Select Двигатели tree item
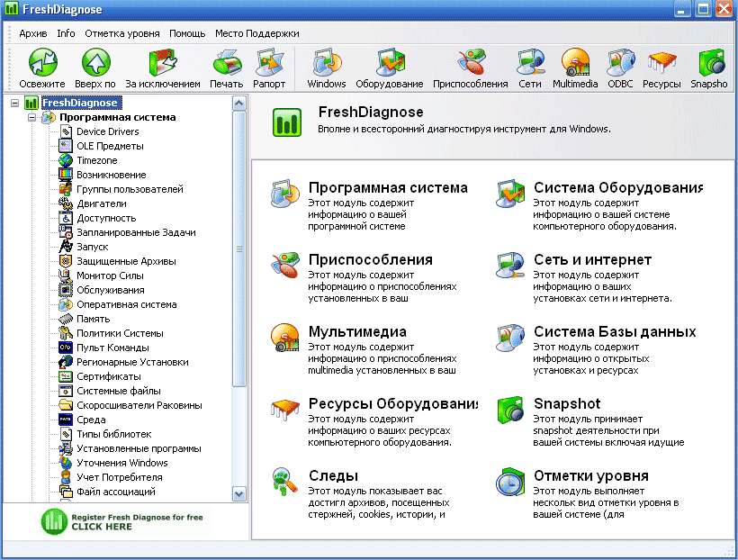Viewport: 738px width, 560px height. click(102, 203)
